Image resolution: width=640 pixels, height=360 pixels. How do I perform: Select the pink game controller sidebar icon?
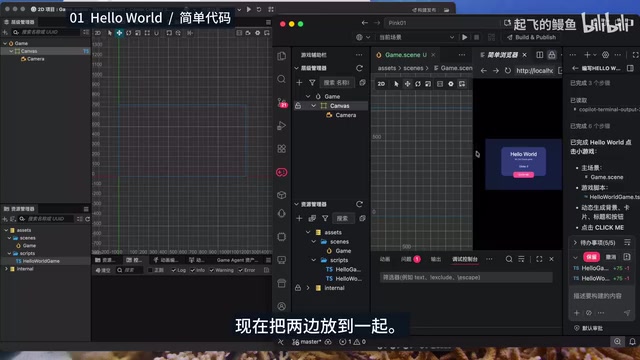282,172
